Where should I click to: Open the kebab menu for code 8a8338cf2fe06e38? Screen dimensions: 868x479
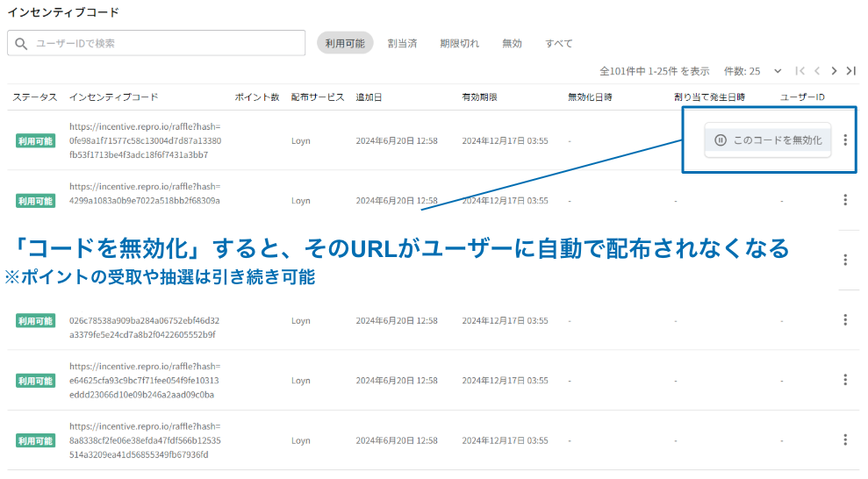coord(845,440)
